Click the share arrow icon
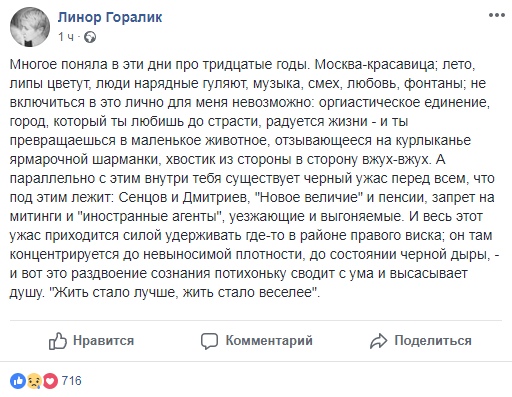512x397 pixels. pos(378,341)
